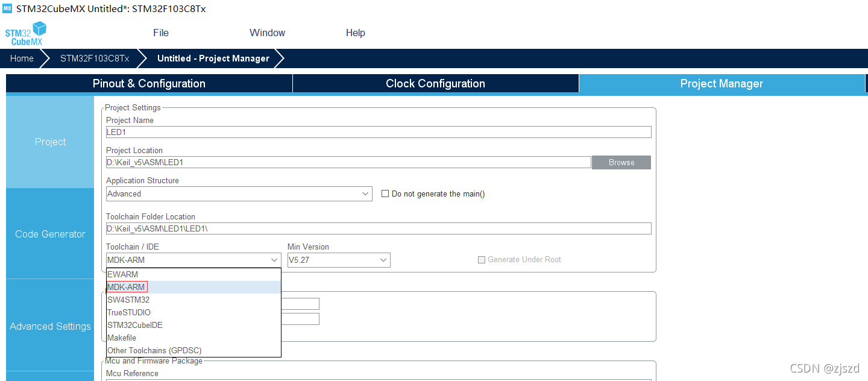Choose EWARM from toolchain list
This screenshot has height=381, width=868.
[x=193, y=274]
